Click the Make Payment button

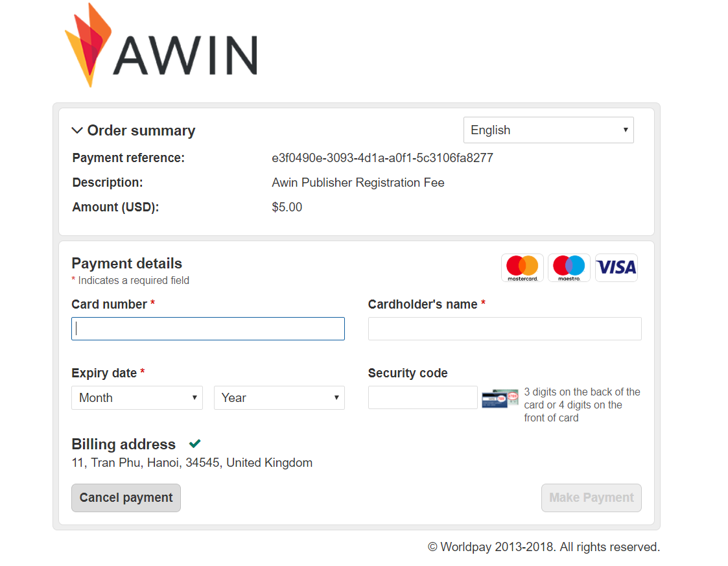pos(591,498)
